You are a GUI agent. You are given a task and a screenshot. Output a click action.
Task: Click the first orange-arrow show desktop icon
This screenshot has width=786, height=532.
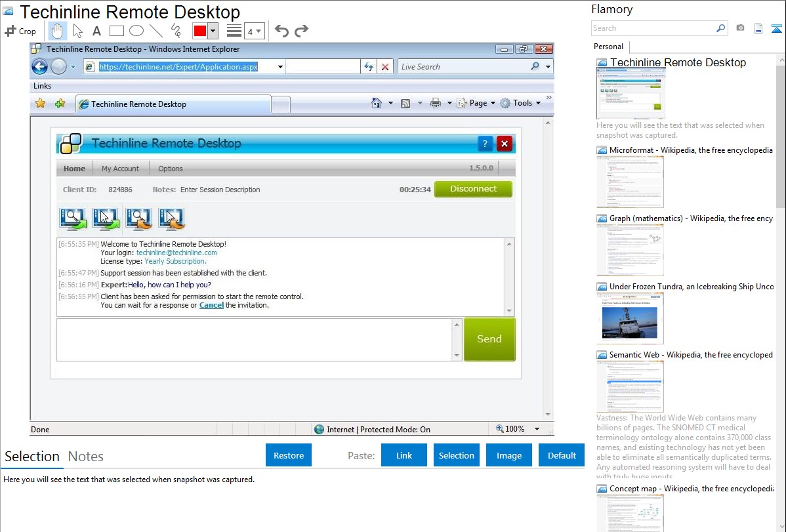(139, 219)
